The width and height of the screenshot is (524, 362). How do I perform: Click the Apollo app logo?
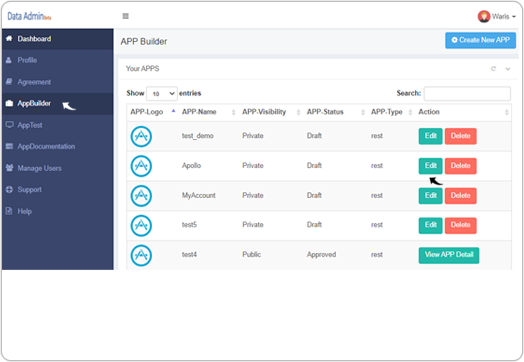tap(141, 166)
